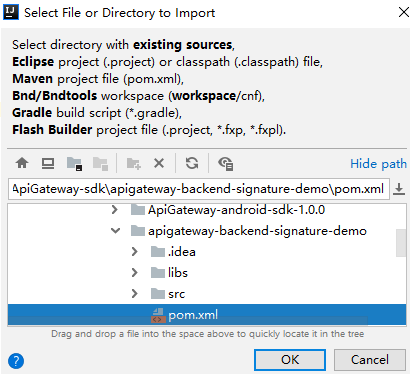The height and width of the screenshot is (374, 410).
Task: Click the help question mark icon
Action: click(16, 361)
